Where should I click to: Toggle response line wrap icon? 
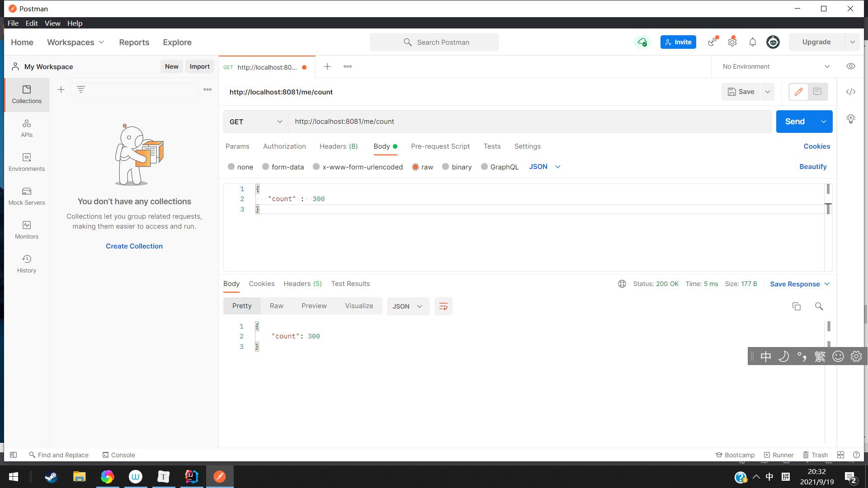tap(443, 306)
